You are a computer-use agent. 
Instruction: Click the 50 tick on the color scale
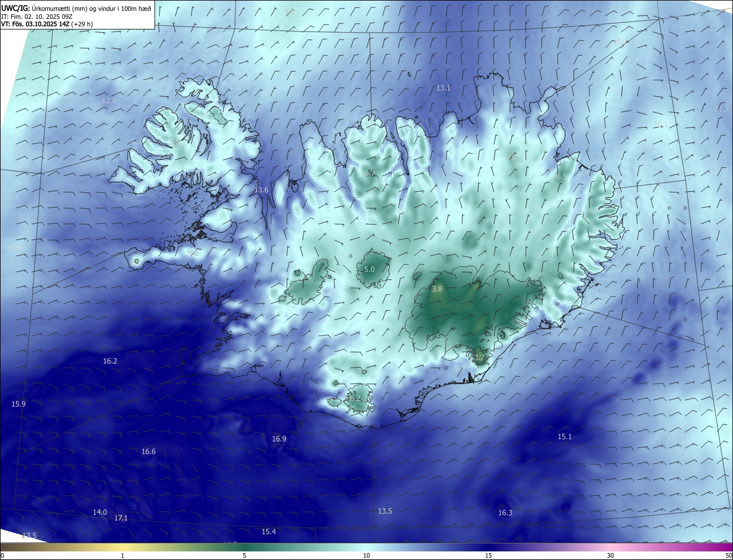(x=728, y=555)
